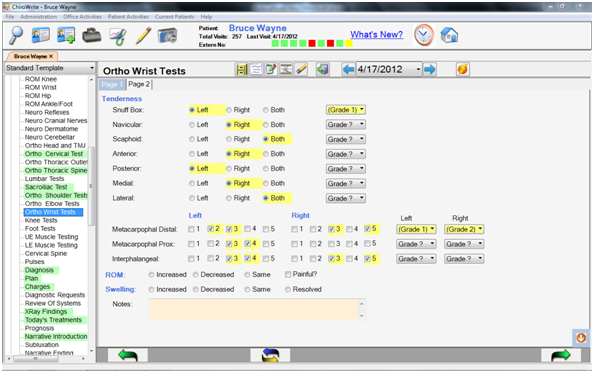Viewport: 594px width, 373px height.
Task: Go to the home house icon
Action: 449,35
